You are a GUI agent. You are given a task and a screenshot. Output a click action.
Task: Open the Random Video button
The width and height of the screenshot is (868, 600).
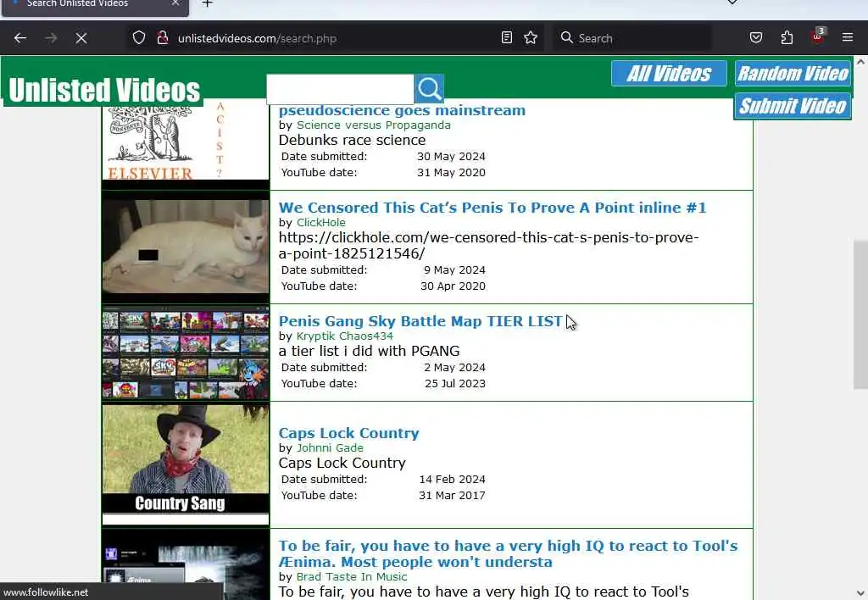pos(793,74)
